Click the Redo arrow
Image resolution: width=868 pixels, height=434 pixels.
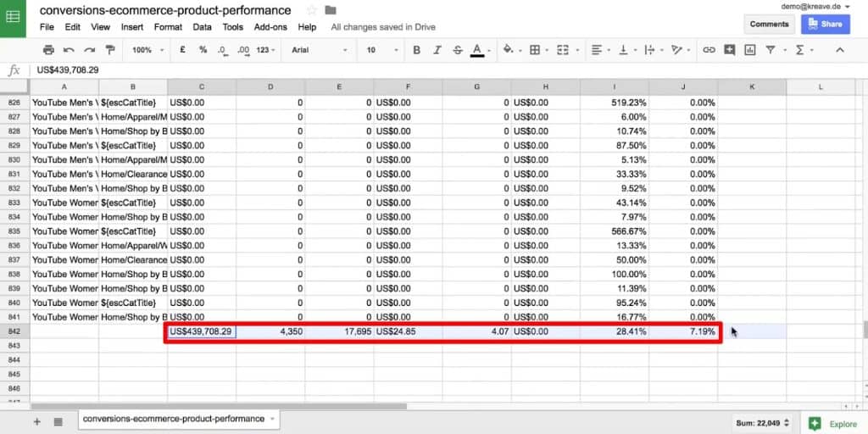pos(90,50)
